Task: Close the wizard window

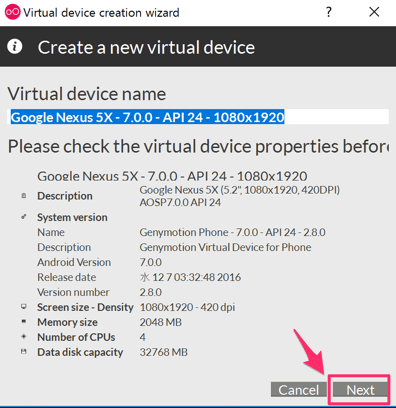Action: pyautogui.click(x=374, y=12)
